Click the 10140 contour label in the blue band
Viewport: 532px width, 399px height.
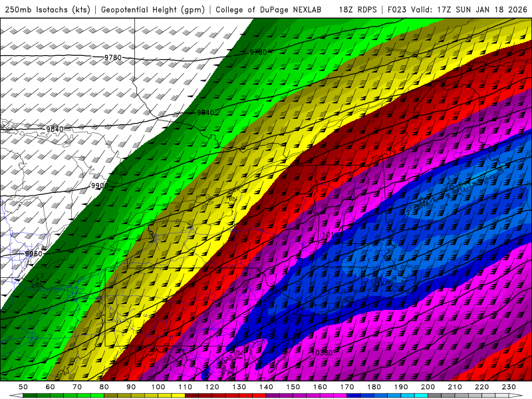click(332, 235)
